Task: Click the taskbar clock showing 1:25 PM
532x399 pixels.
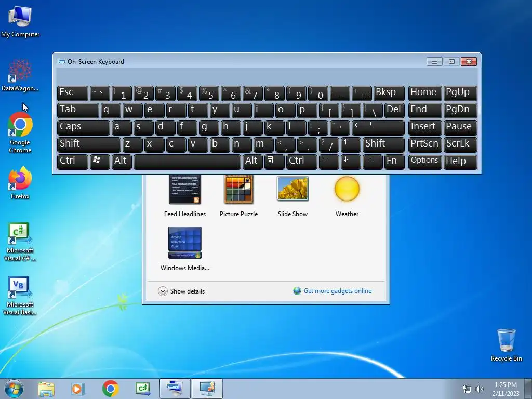Action: coord(506,389)
